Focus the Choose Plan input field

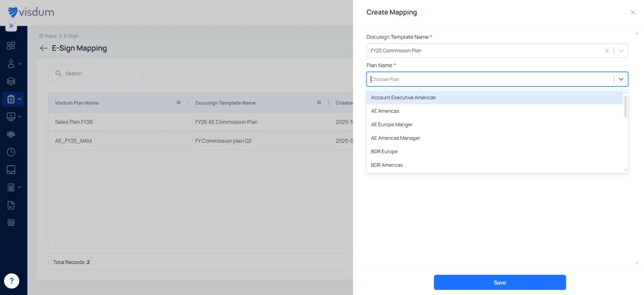490,79
